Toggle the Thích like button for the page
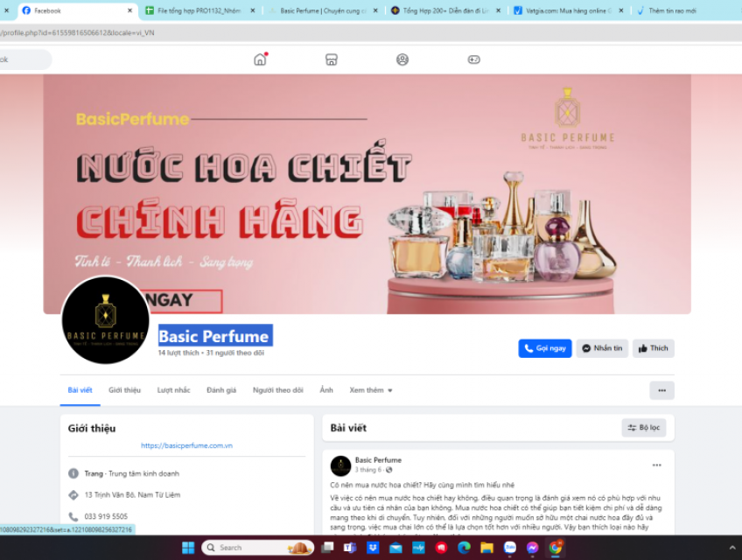 pos(653,348)
